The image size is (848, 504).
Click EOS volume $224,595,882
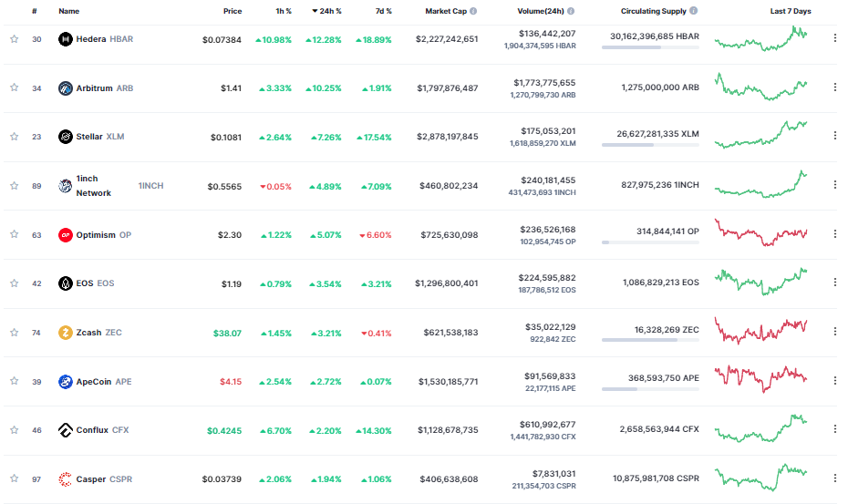tap(547, 277)
